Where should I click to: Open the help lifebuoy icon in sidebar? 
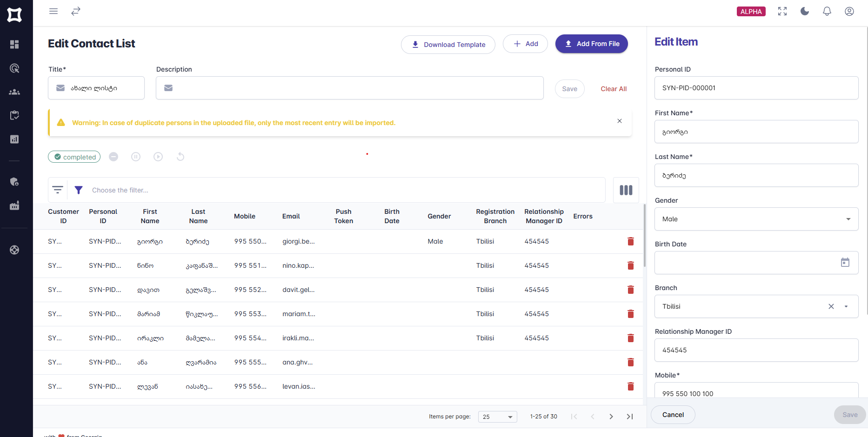[14, 250]
